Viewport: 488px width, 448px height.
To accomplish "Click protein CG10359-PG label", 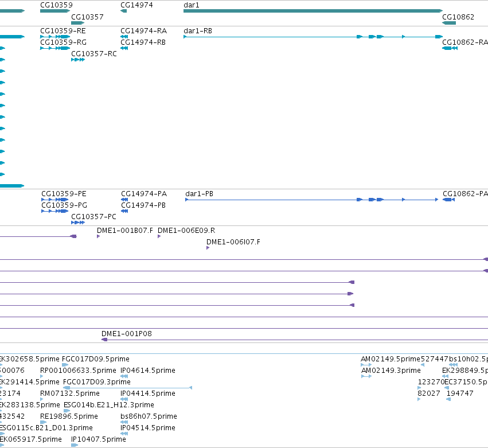I will [64, 205].
